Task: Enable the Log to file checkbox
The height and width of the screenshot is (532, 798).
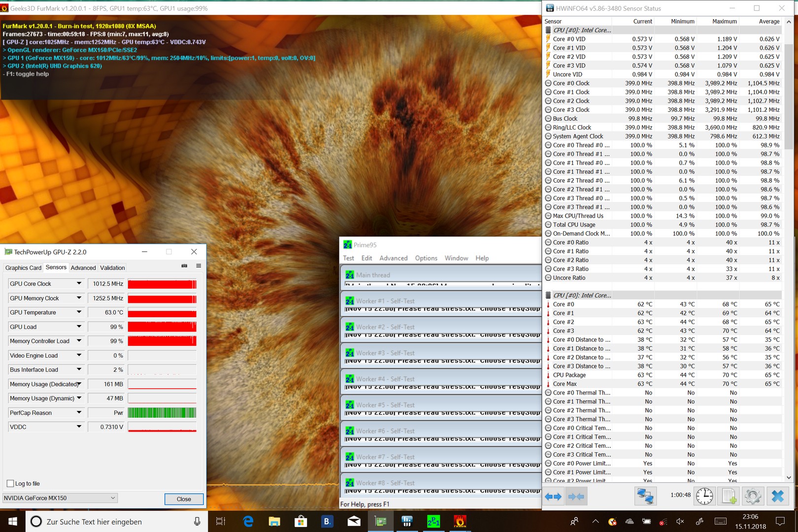Action: point(10,483)
